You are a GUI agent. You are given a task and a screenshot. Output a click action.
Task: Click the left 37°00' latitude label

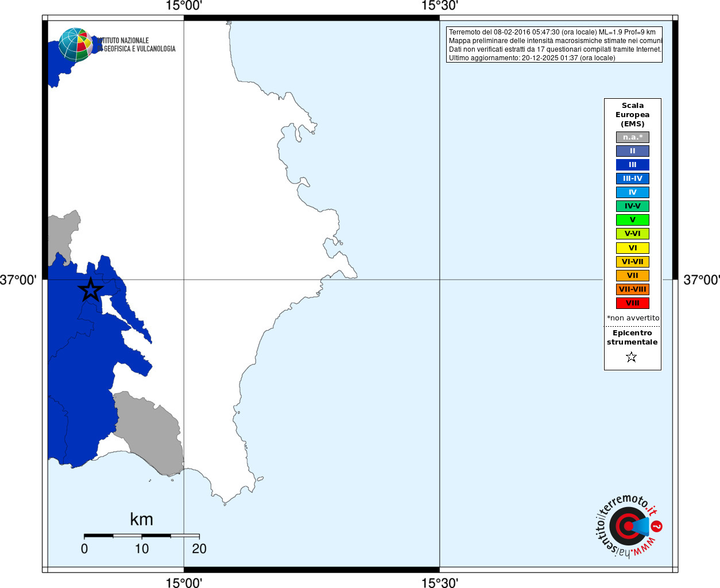(18, 280)
